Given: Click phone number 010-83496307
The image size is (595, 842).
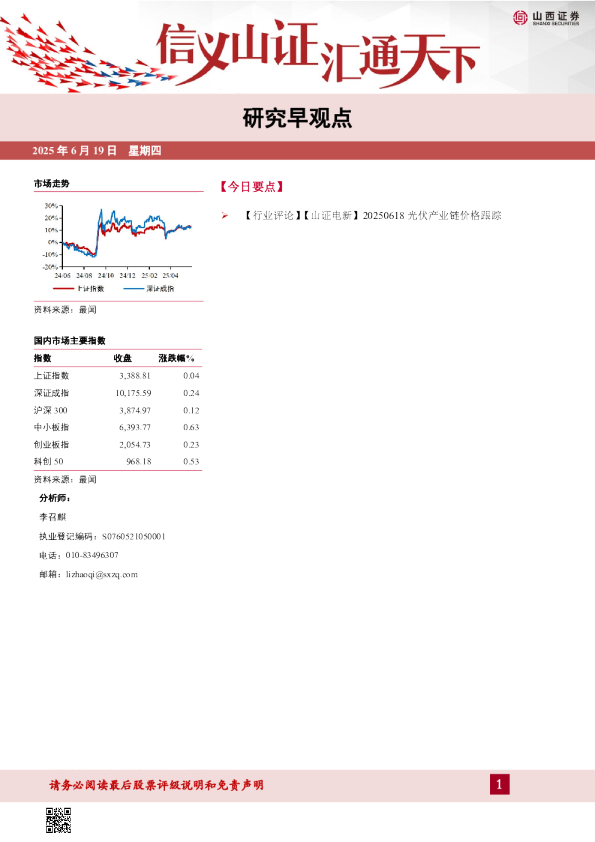Looking at the screenshot, I should [92, 555].
